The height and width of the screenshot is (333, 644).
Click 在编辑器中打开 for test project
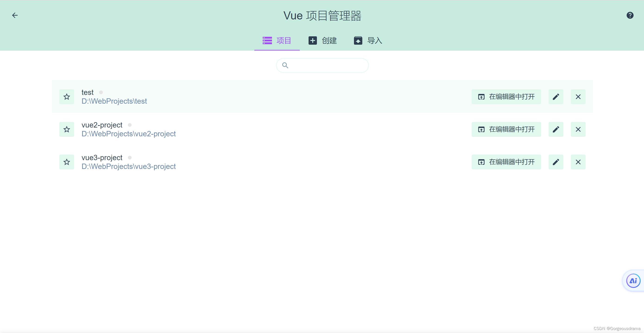[x=506, y=97]
